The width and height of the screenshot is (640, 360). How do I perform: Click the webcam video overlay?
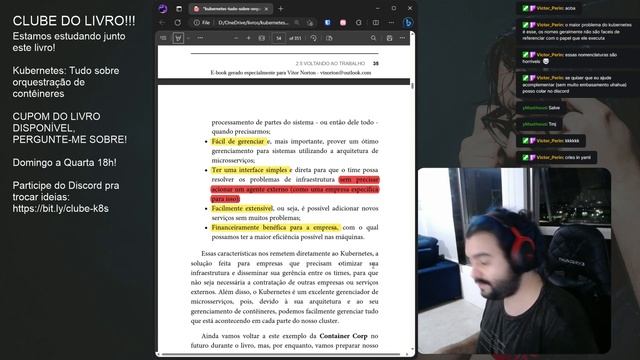514,260
